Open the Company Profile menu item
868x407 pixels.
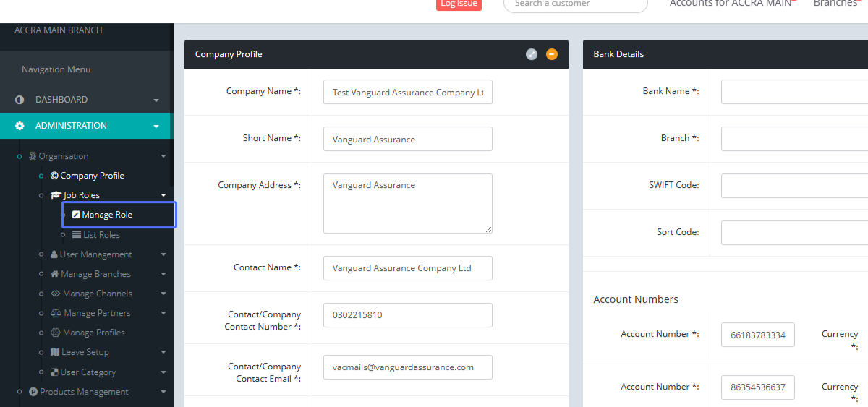[x=92, y=176]
